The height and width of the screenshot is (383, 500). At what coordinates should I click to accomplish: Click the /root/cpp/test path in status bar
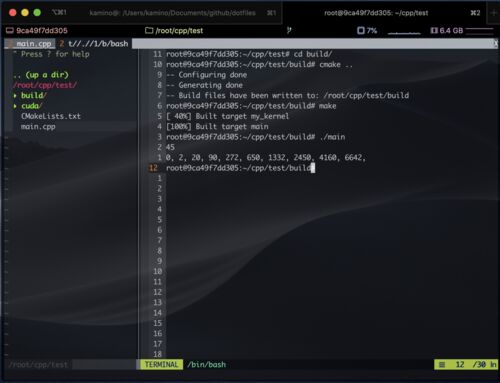pos(179,31)
